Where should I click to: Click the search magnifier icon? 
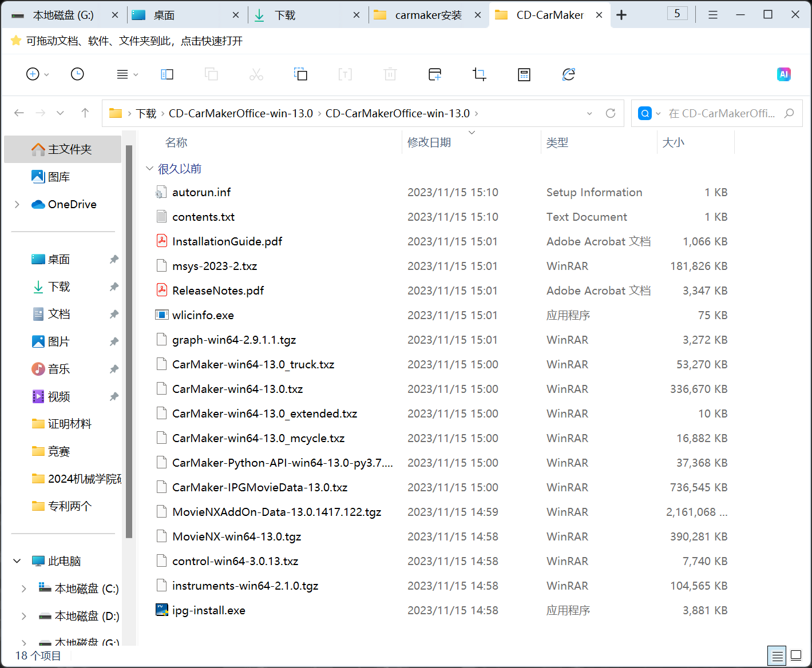pyautogui.click(x=789, y=113)
